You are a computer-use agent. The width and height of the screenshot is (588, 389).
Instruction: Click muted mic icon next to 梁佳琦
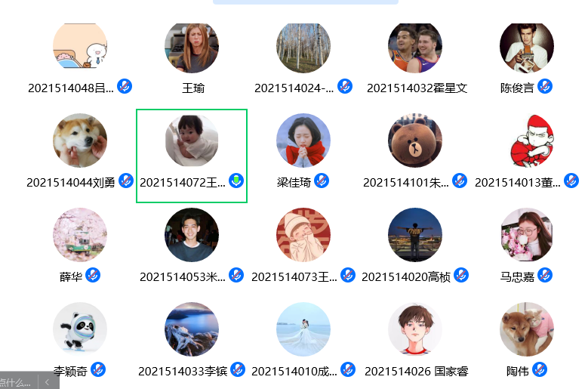322,181
